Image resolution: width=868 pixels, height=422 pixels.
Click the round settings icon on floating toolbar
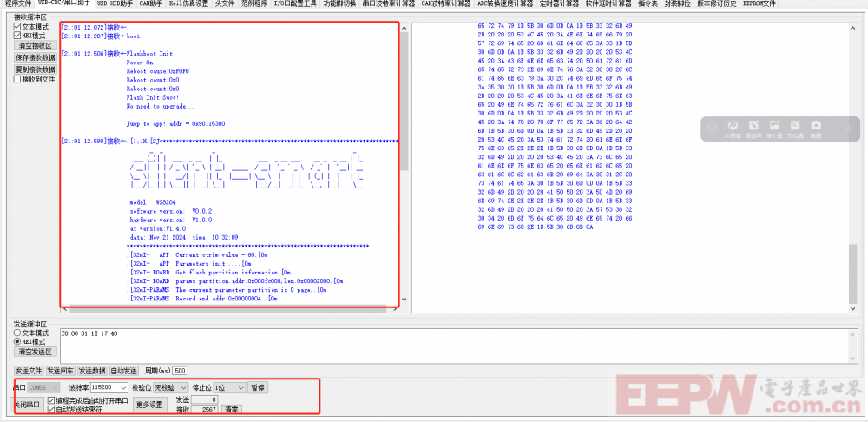coord(847,129)
